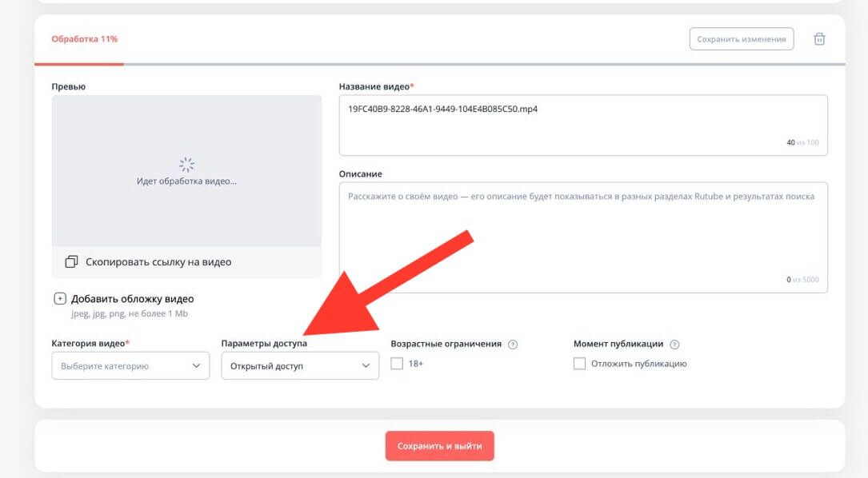Click the help icon beside Момент публикации
The height and width of the screenshot is (478, 868).
(674, 345)
